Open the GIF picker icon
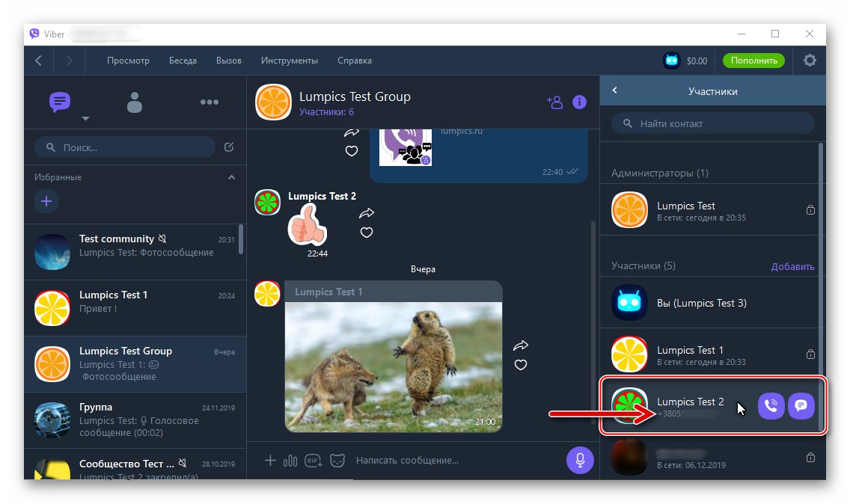Image resolution: width=850 pixels, height=504 pixels. click(x=314, y=461)
